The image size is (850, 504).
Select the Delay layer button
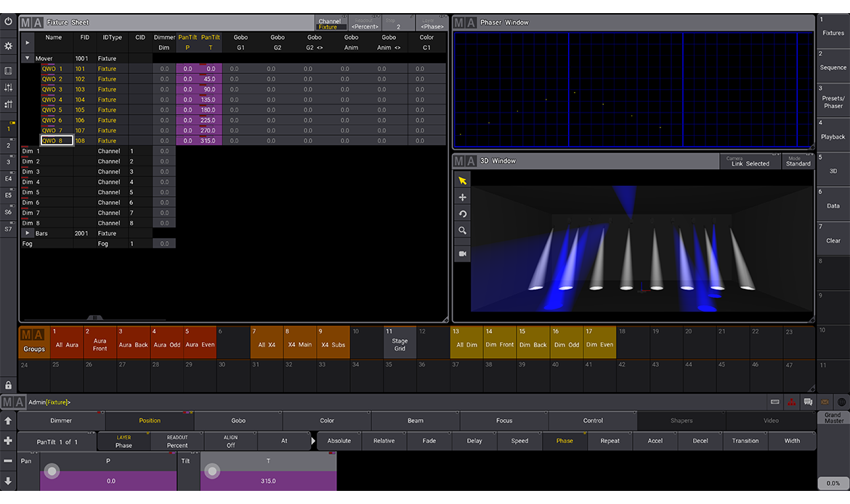coord(474,441)
